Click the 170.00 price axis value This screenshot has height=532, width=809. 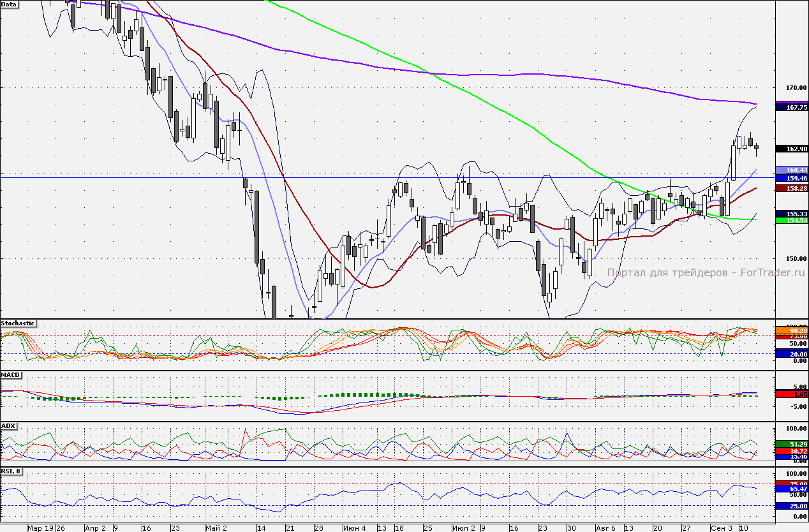point(797,88)
